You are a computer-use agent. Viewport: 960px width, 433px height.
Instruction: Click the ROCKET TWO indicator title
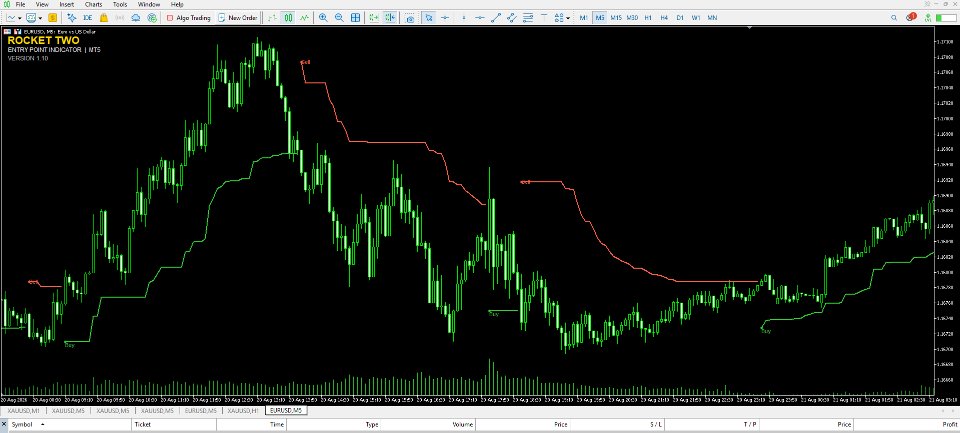pyautogui.click(x=43, y=40)
